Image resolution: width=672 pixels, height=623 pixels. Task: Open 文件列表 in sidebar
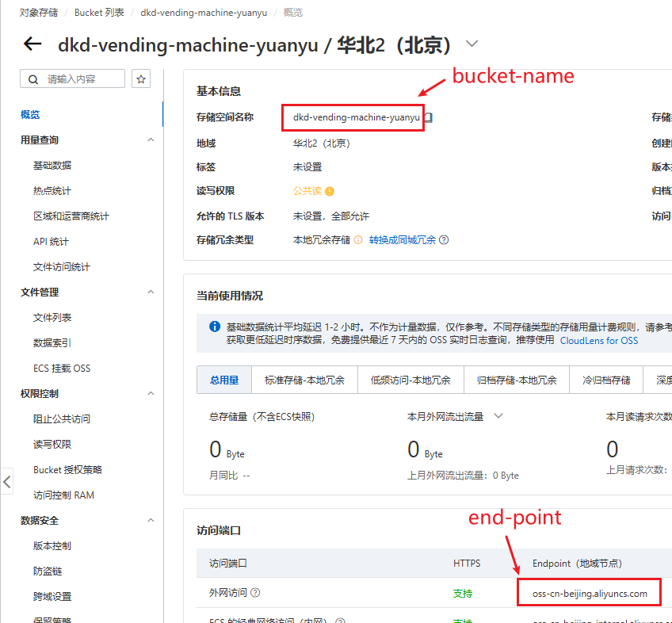pos(52,318)
